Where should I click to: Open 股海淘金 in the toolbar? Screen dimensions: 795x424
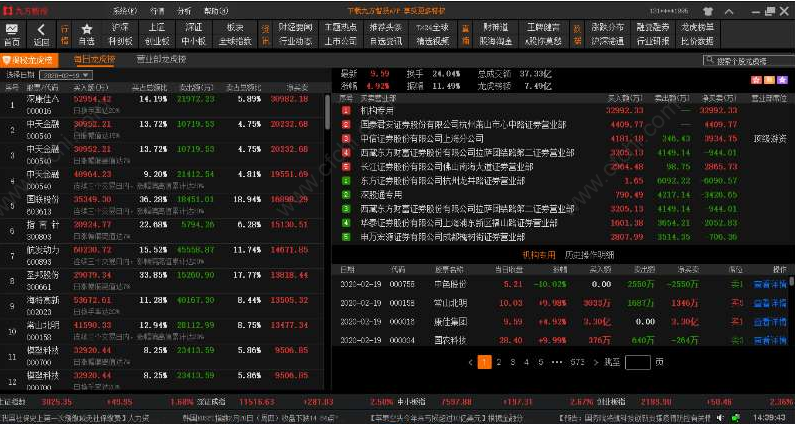point(496,42)
